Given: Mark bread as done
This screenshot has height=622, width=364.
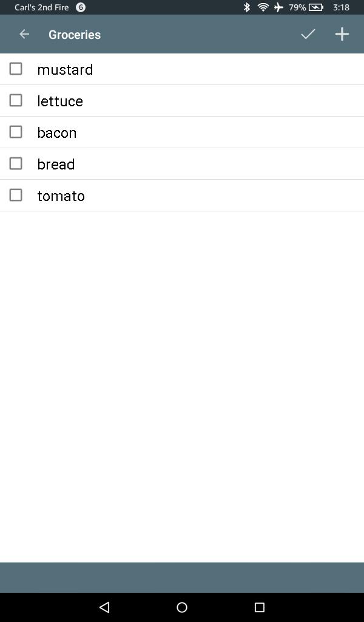Looking at the screenshot, I should pyautogui.click(x=16, y=163).
